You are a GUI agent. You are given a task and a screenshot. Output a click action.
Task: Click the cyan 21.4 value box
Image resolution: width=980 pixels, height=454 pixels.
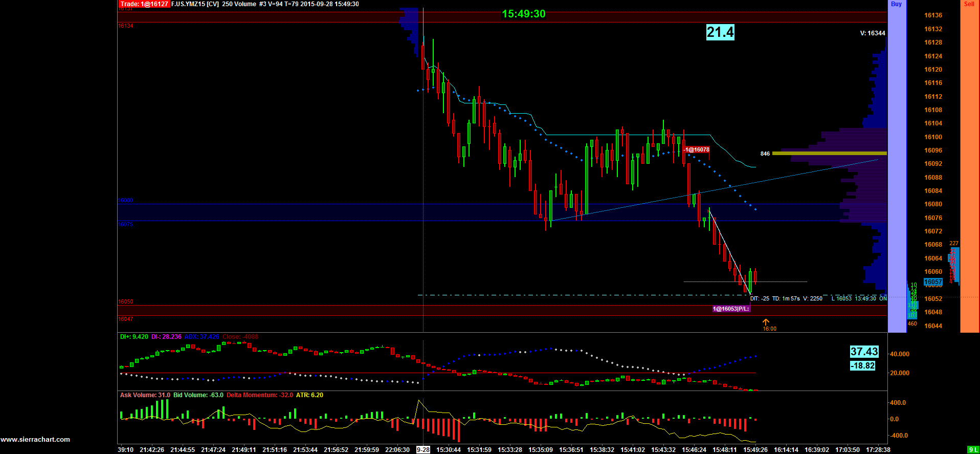720,32
